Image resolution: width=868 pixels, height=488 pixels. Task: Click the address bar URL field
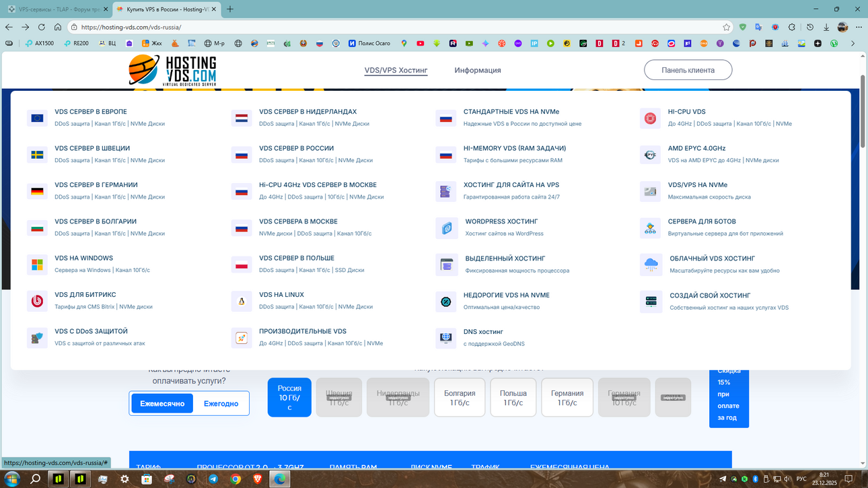click(x=397, y=27)
